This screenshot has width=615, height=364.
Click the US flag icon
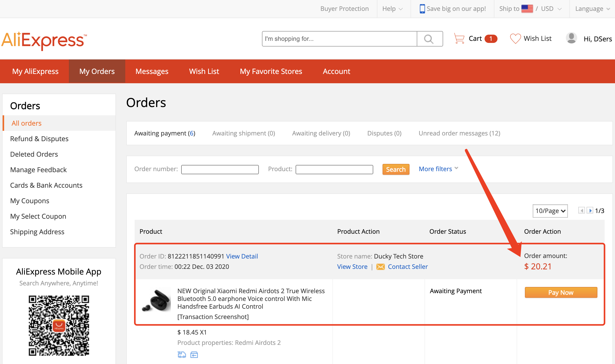pyautogui.click(x=527, y=9)
